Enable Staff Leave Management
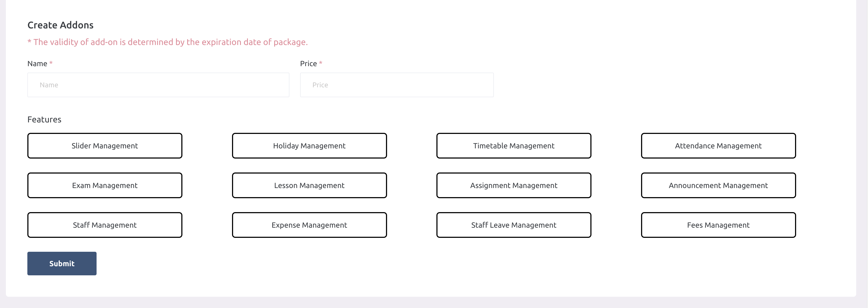The image size is (868, 308). click(x=513, y=225)
